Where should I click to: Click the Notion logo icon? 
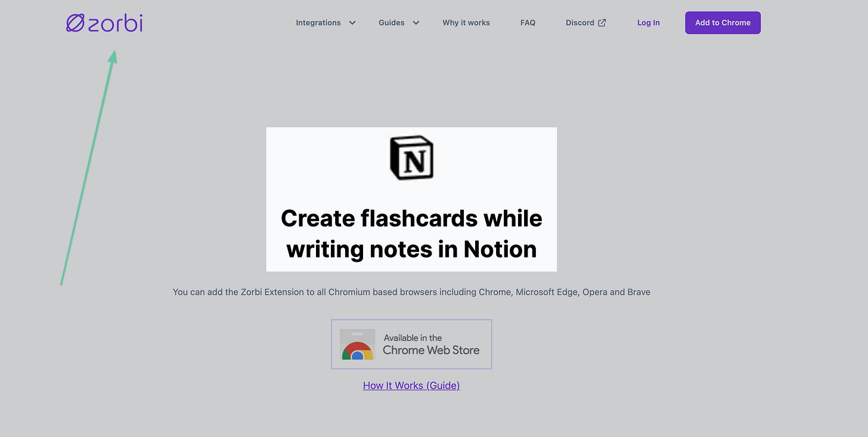[411, 158]
